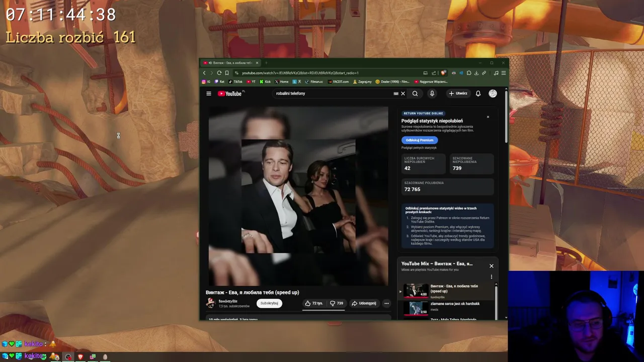Open the media control music note icon

click(x=496, y=73)
